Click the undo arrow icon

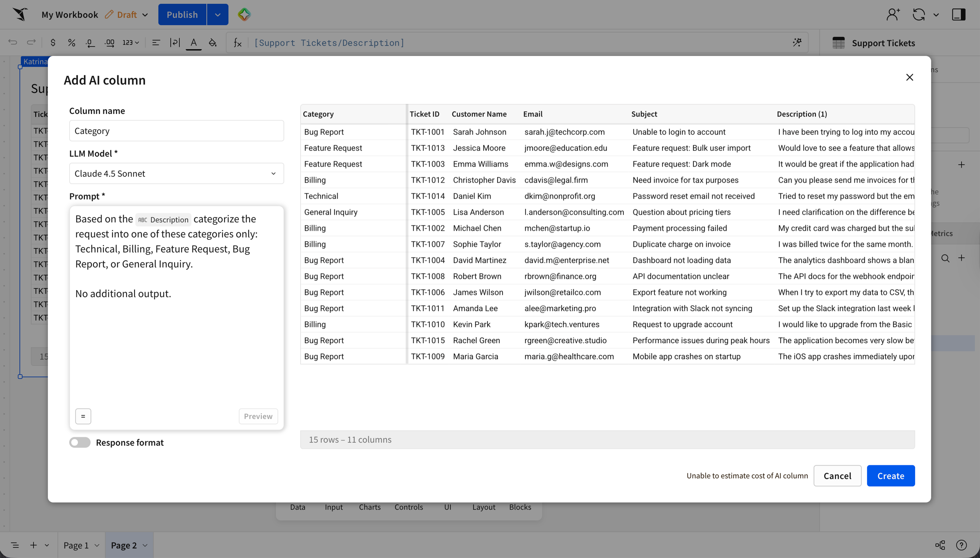click(x=13, y=42)
